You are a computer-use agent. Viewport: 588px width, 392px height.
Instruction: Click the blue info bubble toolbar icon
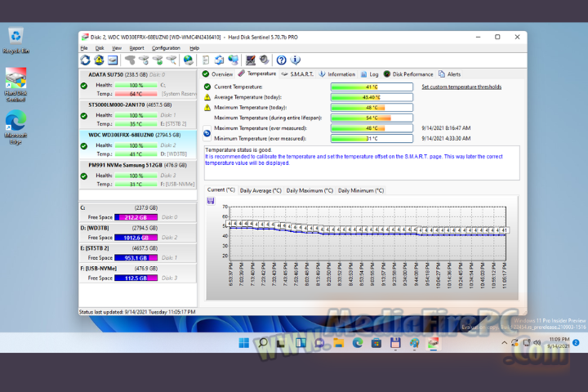pos(296,60)
